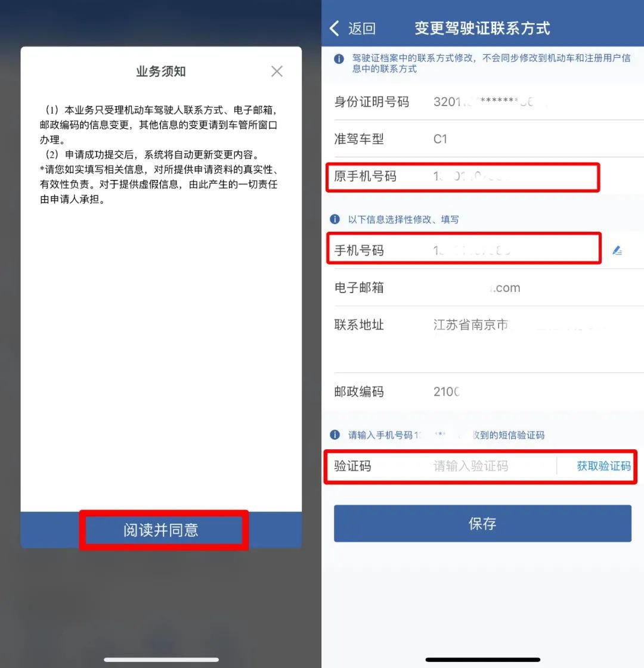Tap the 邮政编码 field

pos(489,392)
